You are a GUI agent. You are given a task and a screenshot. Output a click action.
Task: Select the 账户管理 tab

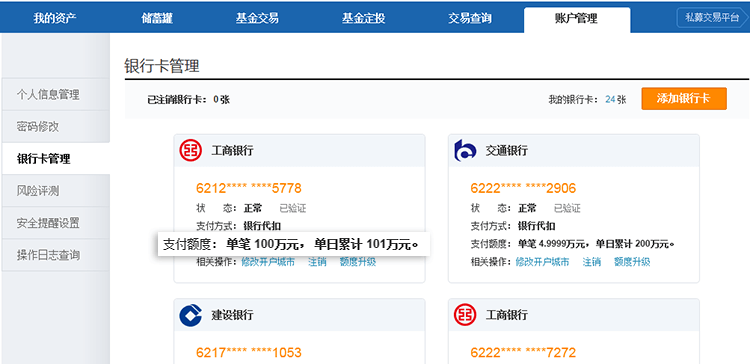point(577,20)
